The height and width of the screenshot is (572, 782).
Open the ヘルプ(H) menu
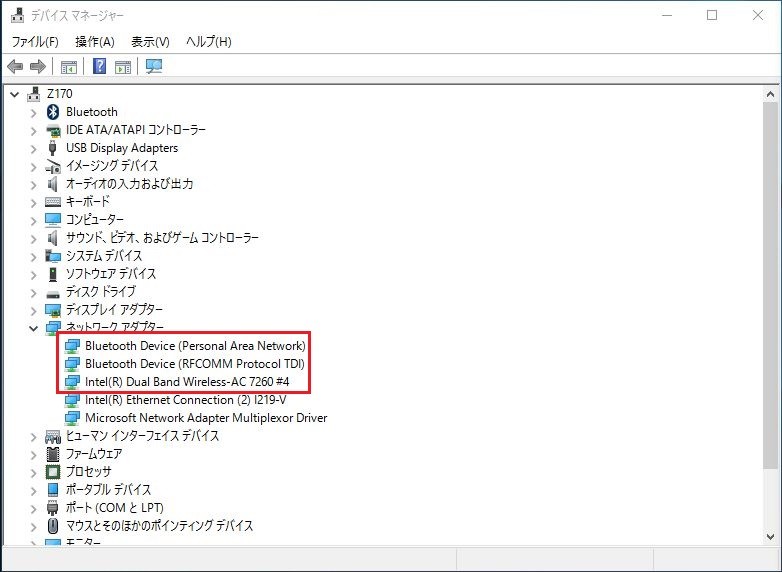pos(208,41)
